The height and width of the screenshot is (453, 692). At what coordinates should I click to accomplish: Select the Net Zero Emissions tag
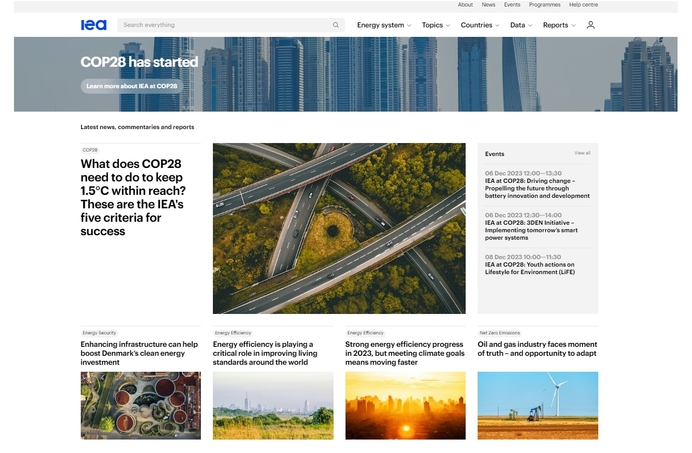tap(499, 333)
